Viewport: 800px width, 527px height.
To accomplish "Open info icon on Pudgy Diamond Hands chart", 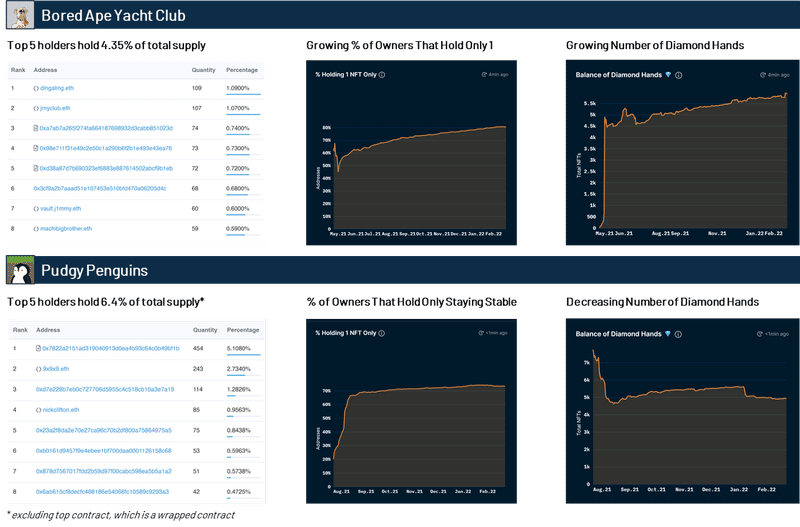I will click(679, 334).
